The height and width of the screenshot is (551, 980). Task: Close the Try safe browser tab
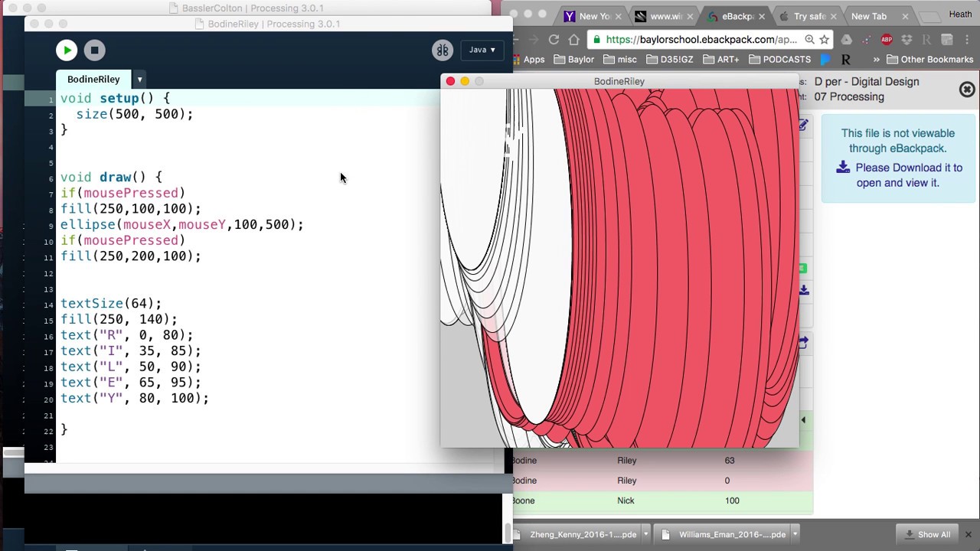point(833,16)
